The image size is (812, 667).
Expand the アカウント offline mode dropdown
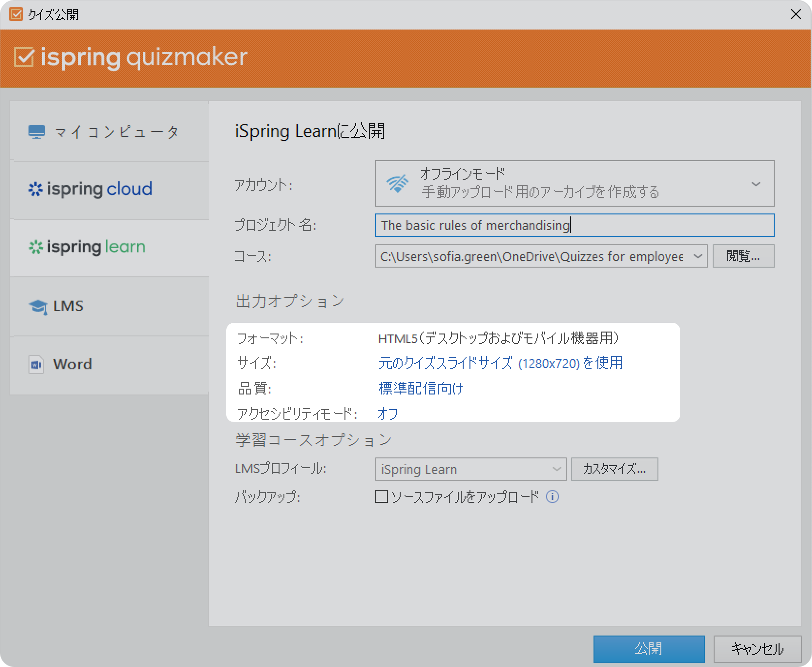tap(574, 184)
